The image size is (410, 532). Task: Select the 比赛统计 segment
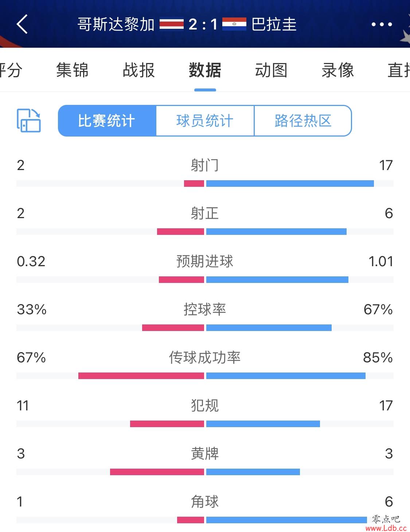(x=107, y=121)
